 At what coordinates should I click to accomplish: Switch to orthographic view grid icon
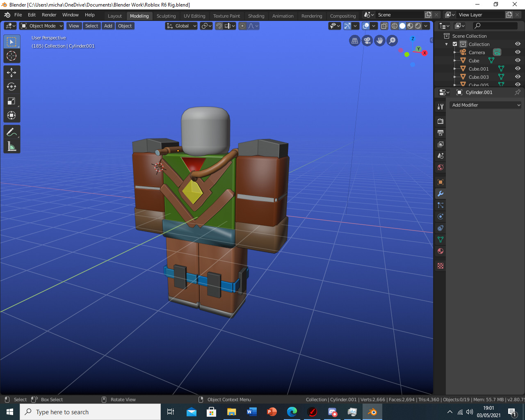[x=355, y=41]
